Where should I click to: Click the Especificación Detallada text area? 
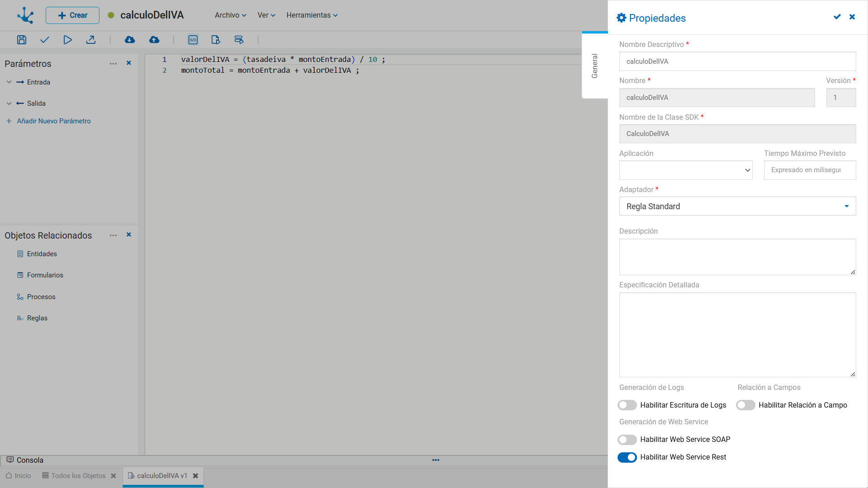click(x=737, y=335)
